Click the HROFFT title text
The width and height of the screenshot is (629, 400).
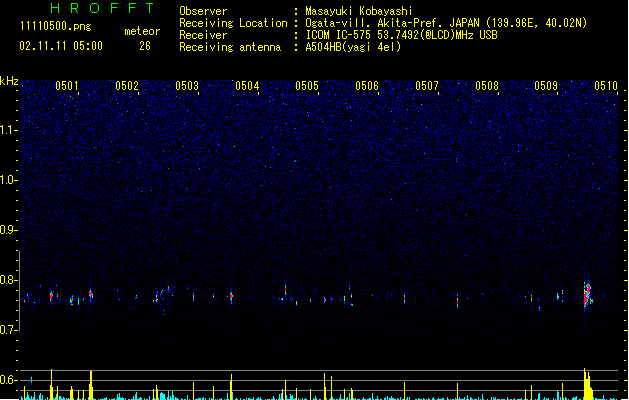click(102, 8)
